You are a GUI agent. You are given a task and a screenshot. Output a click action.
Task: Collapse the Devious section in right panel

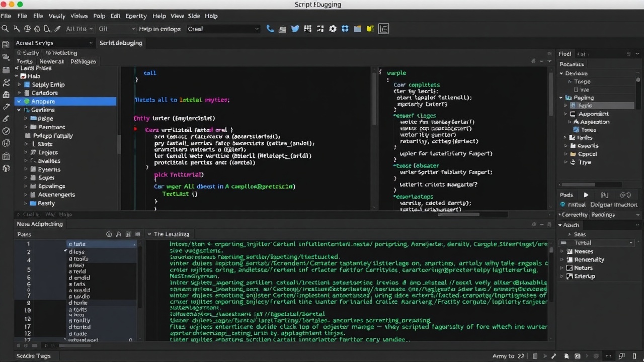tap(561, 73)
